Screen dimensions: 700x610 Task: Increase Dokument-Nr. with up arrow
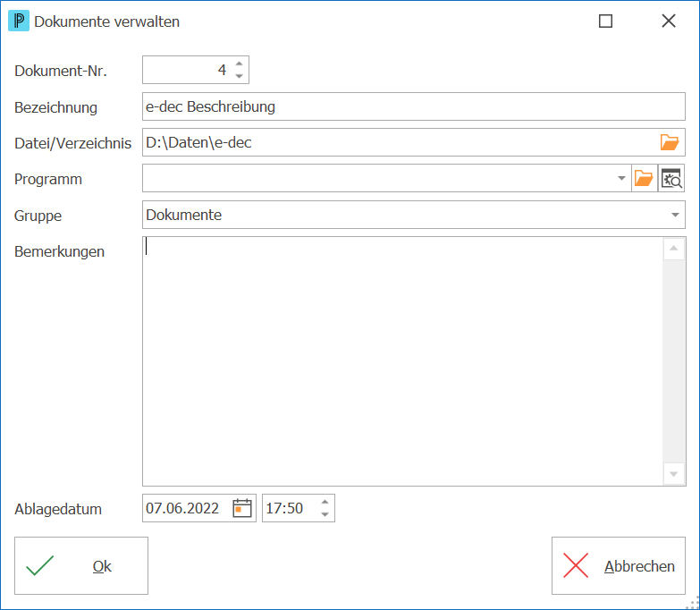(x=240, y=64)
